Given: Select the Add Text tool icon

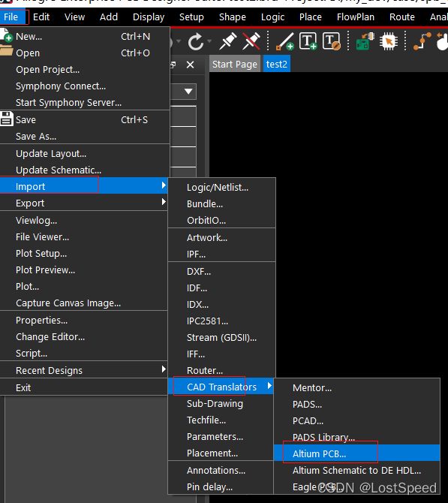Looking at the screenshot, I should click(308, 41).
